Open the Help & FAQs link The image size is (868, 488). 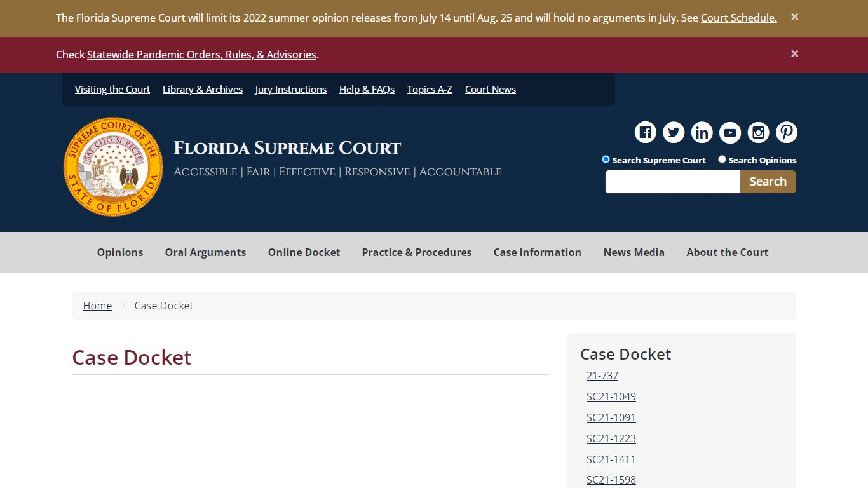pos(367,90)
